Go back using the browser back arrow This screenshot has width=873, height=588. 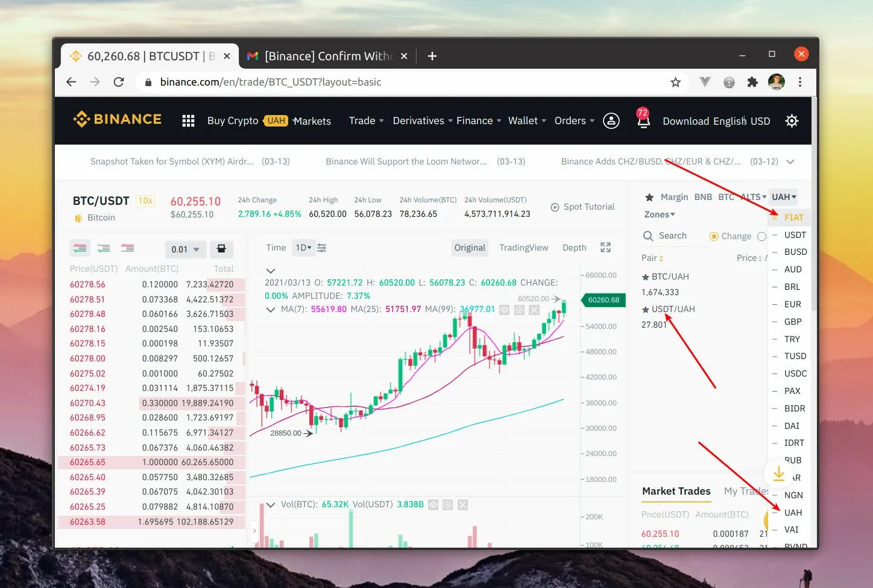pyautogui.click(x=71, y=82)
